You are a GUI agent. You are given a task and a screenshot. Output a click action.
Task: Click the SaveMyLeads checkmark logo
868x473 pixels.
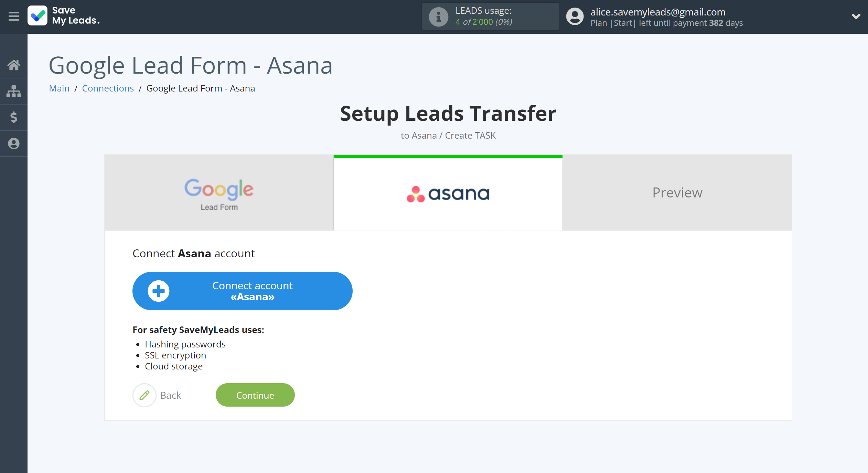(x=39, y=16)
